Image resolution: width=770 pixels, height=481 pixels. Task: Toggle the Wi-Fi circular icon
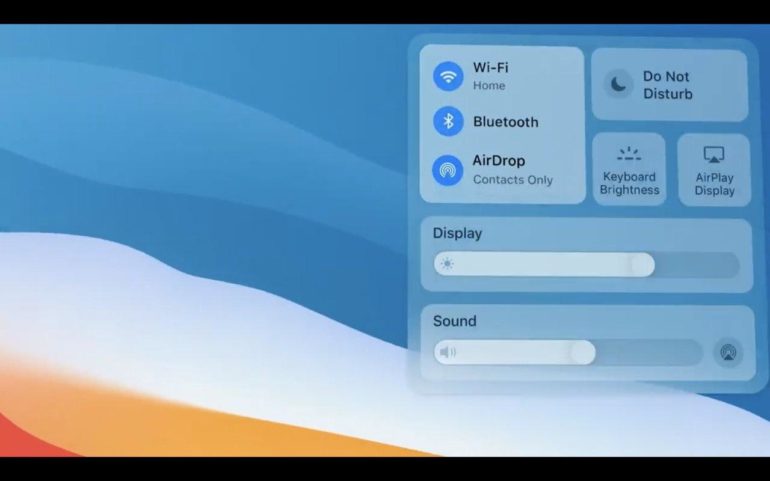click(448, 76)
